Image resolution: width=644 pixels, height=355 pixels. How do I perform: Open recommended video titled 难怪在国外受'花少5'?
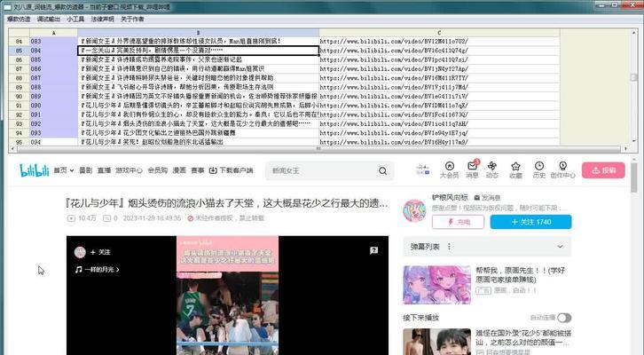tap(523, 338)
